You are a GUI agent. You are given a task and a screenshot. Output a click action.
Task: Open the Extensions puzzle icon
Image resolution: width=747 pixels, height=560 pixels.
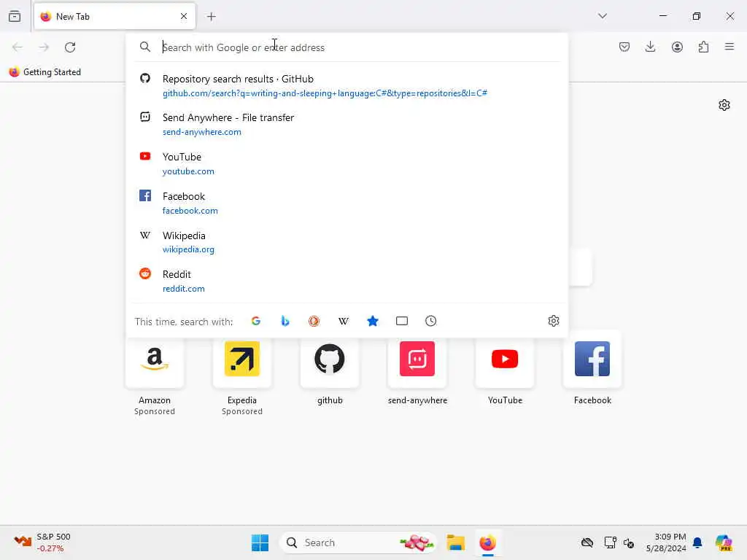point(703,47)
